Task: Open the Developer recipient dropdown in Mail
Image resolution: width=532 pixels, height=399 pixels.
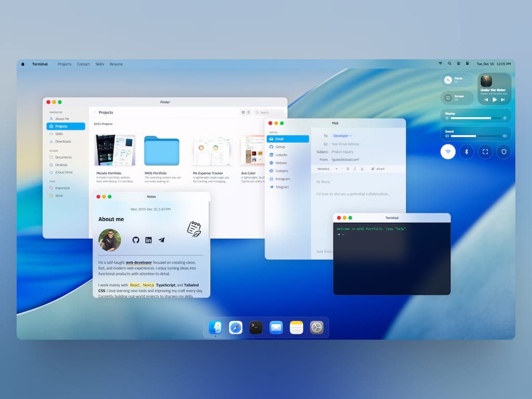Action: (341, 135)
